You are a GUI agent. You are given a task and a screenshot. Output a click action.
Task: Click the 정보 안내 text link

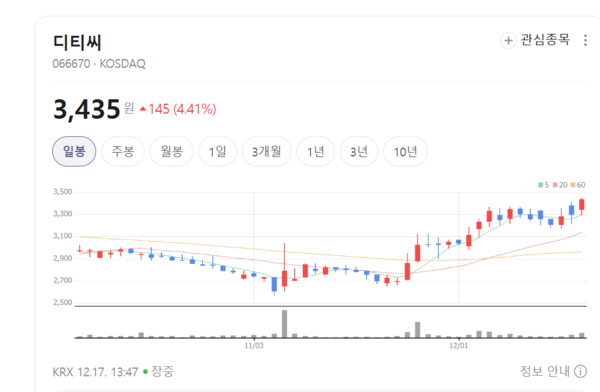point(545,371)
